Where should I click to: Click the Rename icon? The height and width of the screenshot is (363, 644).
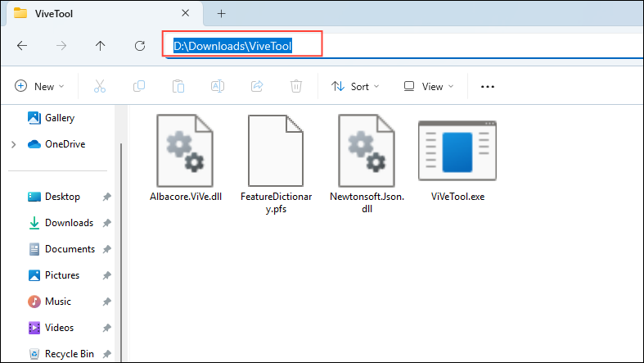[218, 86]
